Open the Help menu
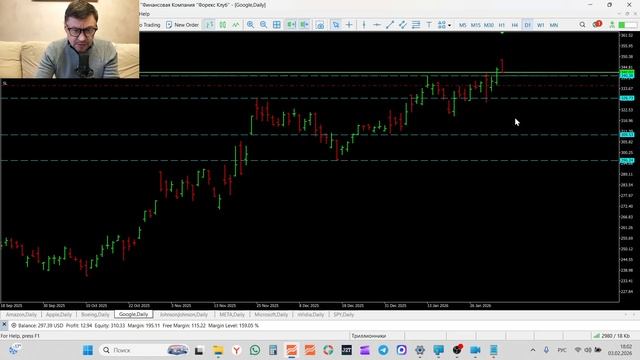The height and width of the screenshot is (360, 640). [144, 14]
